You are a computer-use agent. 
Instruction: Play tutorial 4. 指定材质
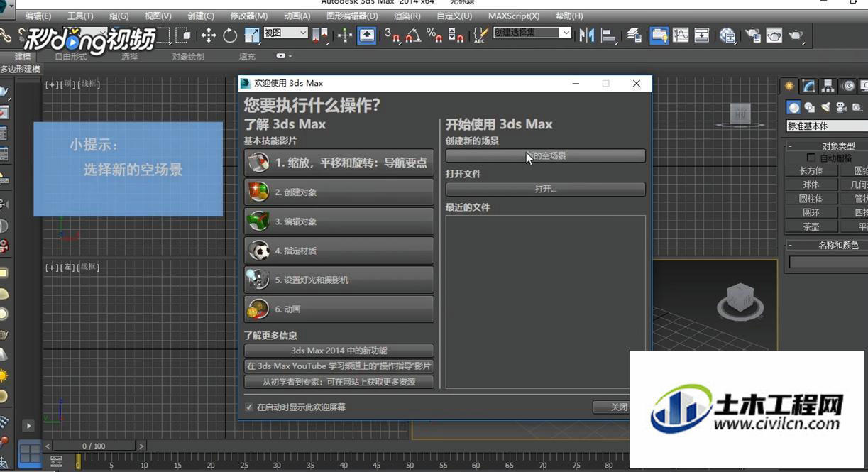(339, 251)
